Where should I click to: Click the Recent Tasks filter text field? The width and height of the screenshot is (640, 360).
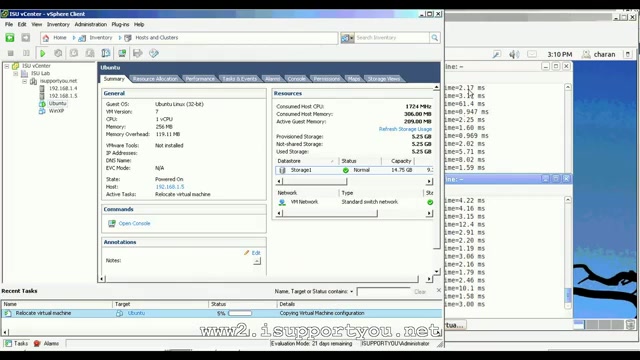384,291
